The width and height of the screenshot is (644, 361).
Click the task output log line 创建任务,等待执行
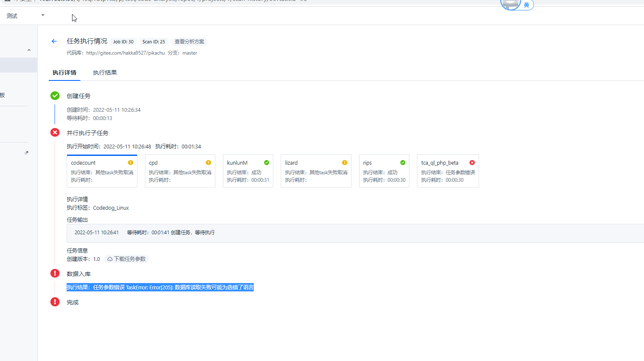point(145,233)
